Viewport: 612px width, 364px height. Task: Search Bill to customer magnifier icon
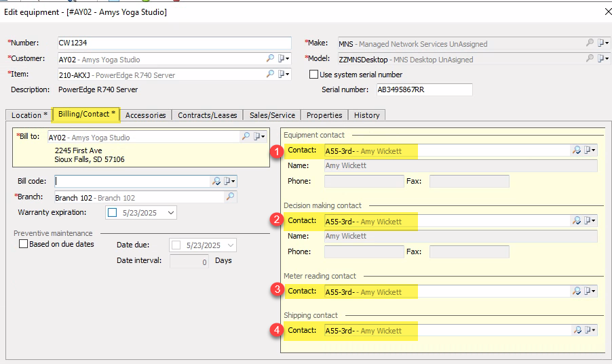coord(246,136)
